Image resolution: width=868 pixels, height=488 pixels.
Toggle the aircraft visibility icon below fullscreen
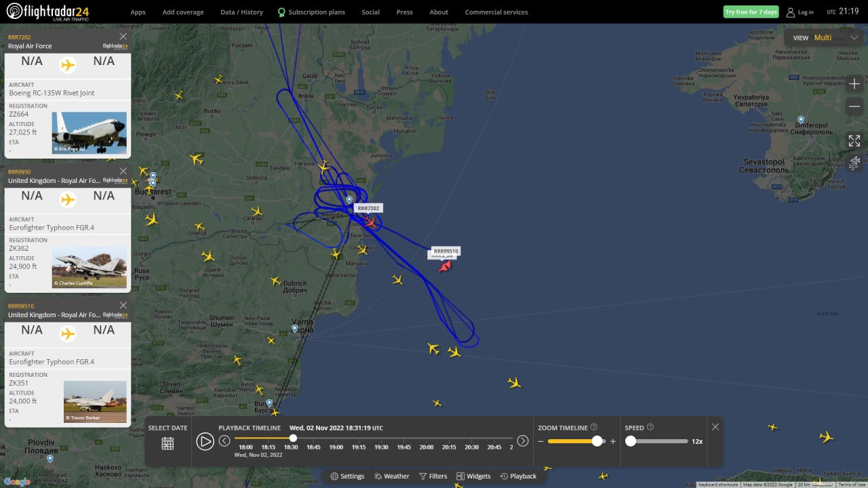[x=854, y=162]
